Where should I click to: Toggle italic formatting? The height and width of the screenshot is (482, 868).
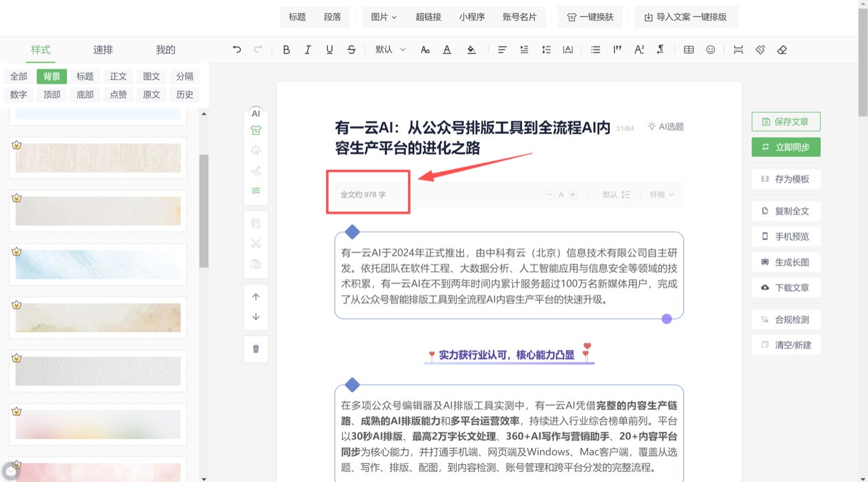(308, 50)
